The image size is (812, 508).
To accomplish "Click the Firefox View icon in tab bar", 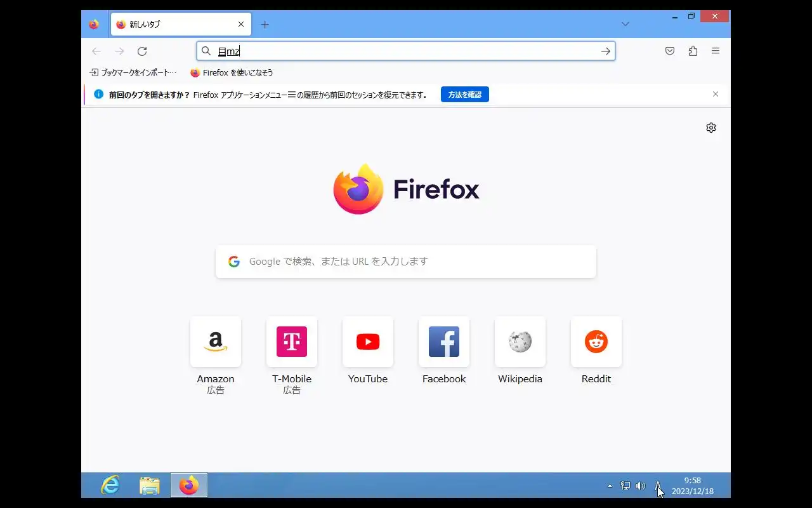I will tap(94, 25).
